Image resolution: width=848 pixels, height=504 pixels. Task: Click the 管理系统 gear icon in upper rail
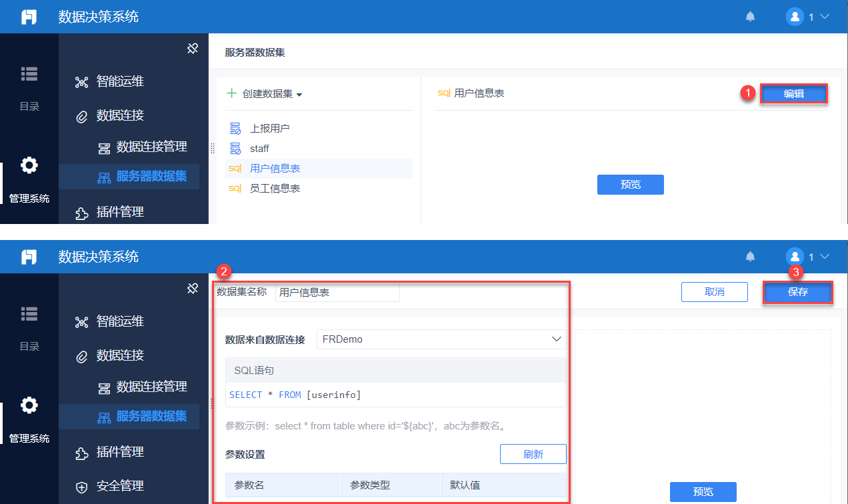point(29,165)
